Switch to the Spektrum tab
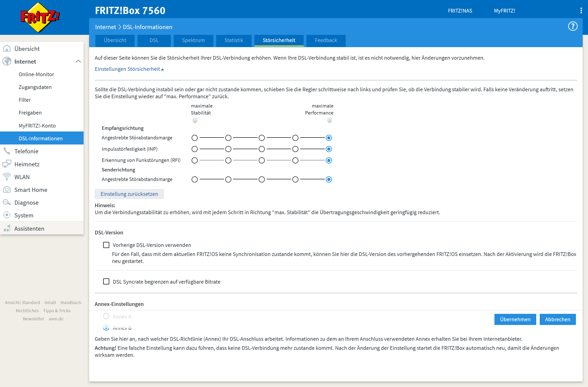This screenshot has height=387, width=588. tap(193, 40)
